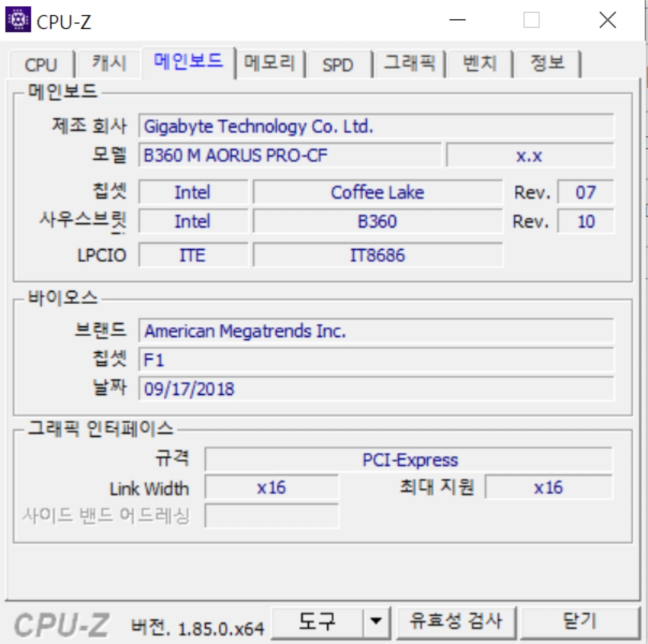Click the American Megatrends BIOS brand field

point(376,331)
